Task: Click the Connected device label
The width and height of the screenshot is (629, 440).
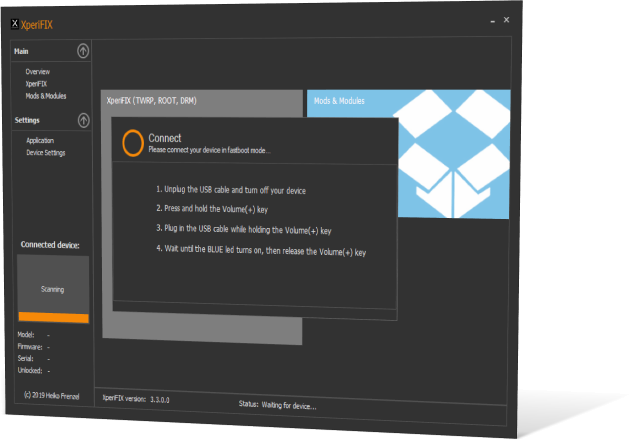Action: click(x=50, y=245)
